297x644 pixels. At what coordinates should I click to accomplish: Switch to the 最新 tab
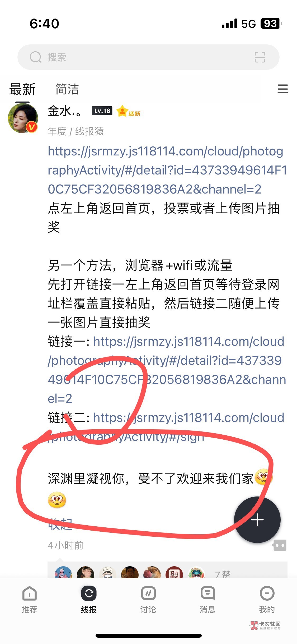(22, 89)
